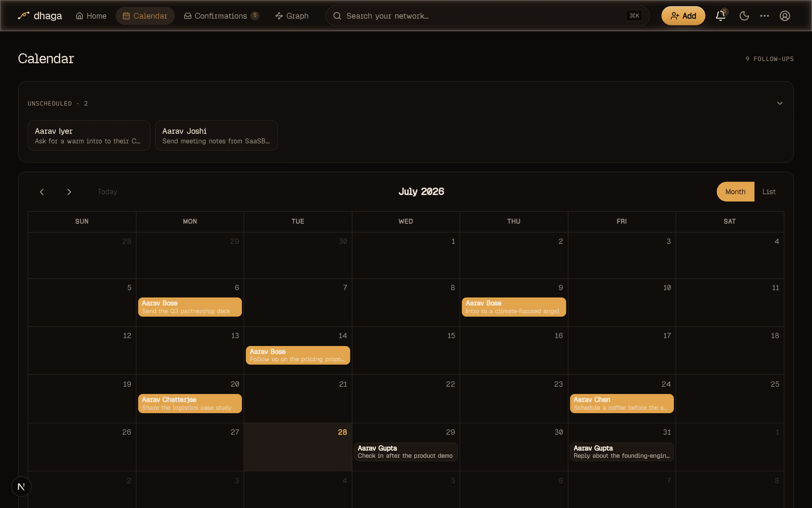This screenshot has width=812, height=508.
Task: Jump to Today
Action: pyautogui.click(x=107, y=192)
